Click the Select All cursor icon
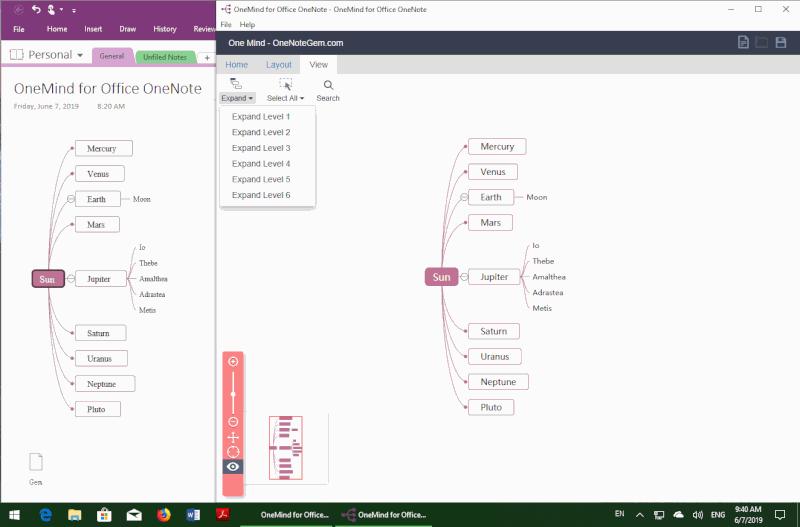Image resolution: width=800 pixels, height=527 pixels. tap(285, 84)
